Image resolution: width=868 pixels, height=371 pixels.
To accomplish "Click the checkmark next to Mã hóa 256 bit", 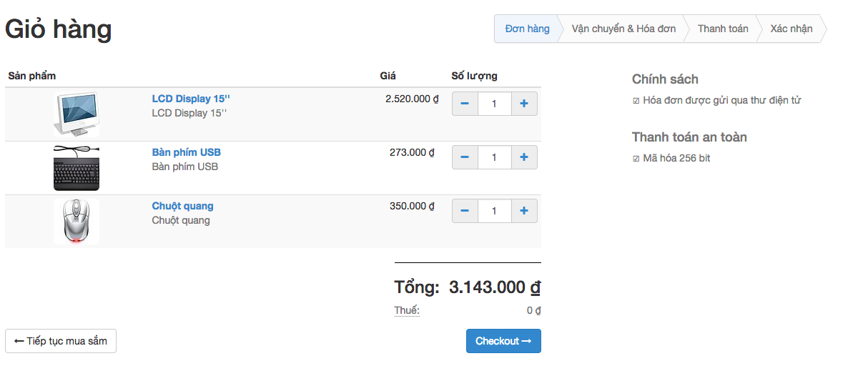I will (x=636, y=159).
